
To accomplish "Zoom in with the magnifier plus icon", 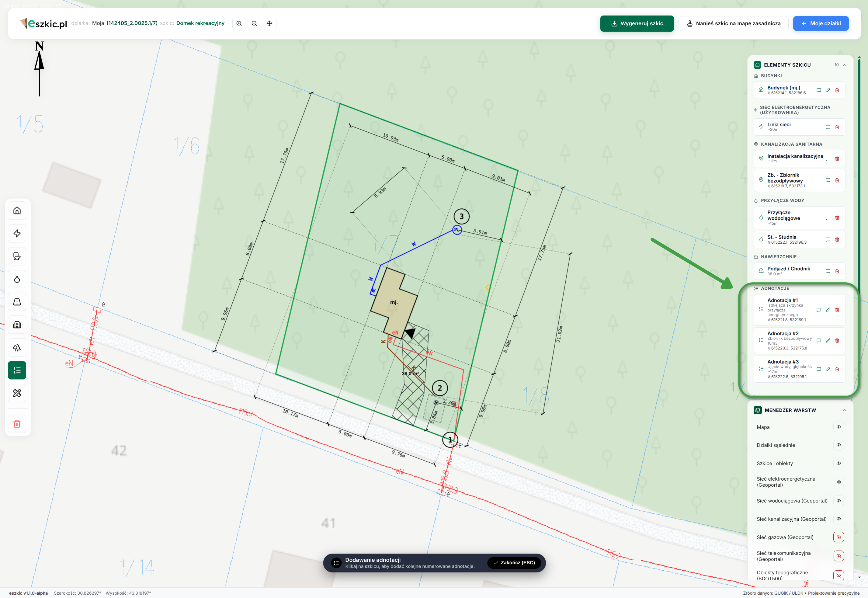I will (x=239, y=23).
